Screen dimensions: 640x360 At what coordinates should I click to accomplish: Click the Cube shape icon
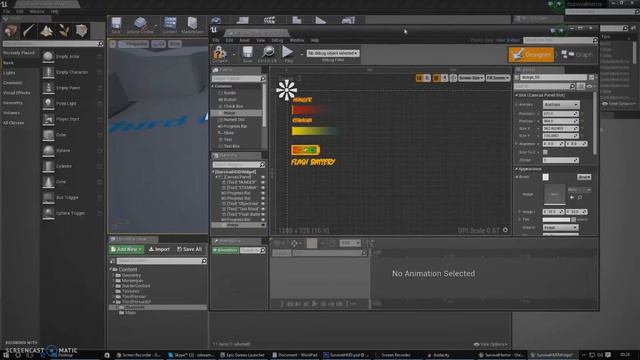click(x=48, y=135)
